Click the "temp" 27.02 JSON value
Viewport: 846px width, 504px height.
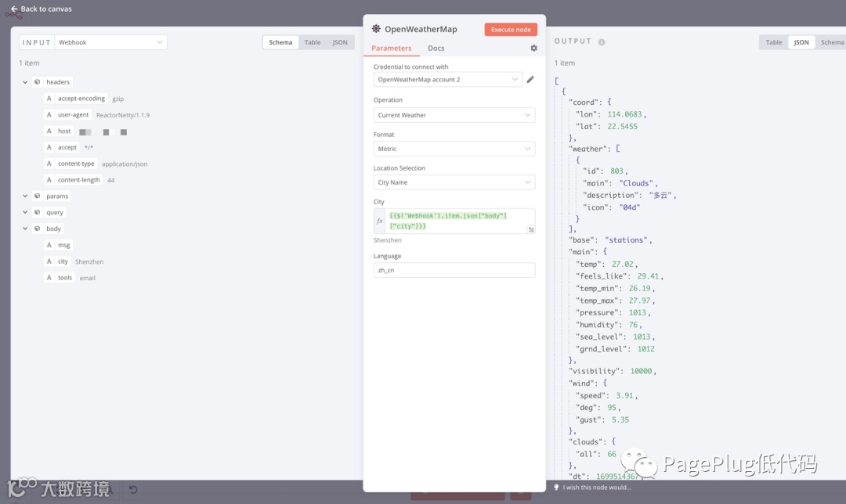click(x=622, y=264)
